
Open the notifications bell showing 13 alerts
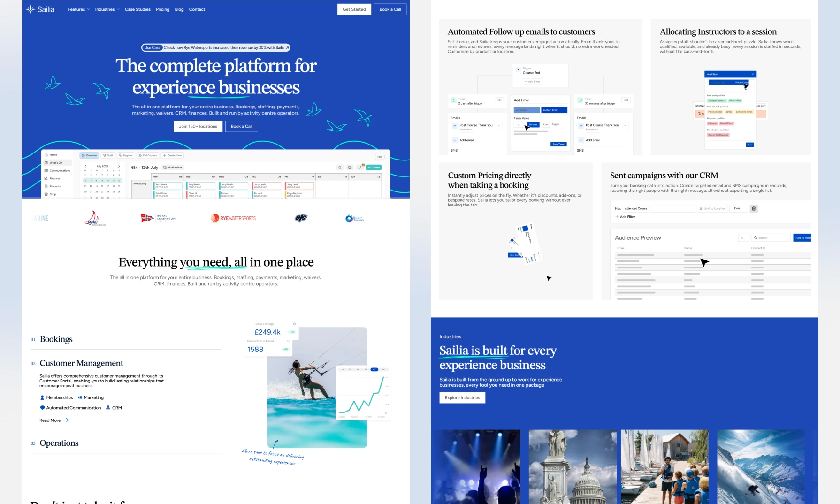[x=360, y=168]
